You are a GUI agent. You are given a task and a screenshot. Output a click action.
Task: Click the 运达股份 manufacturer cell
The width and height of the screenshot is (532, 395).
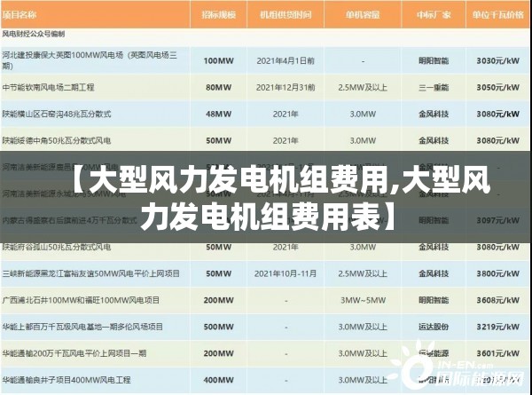(434, 327)
